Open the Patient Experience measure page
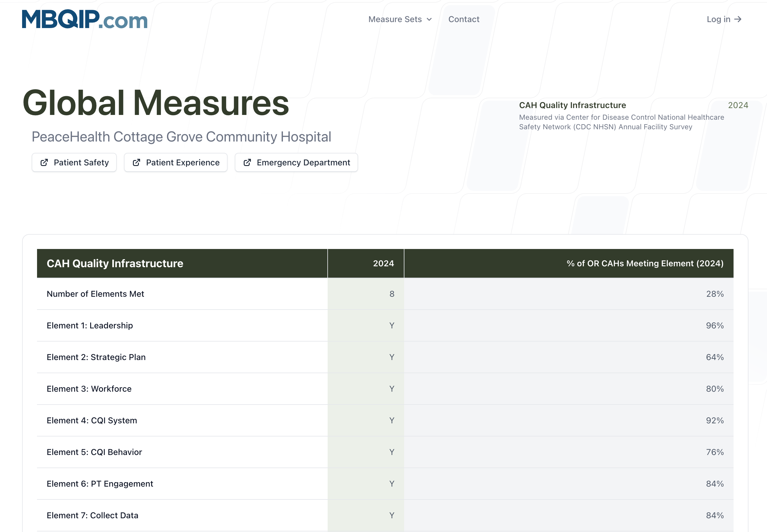 [x=176, y=162]
